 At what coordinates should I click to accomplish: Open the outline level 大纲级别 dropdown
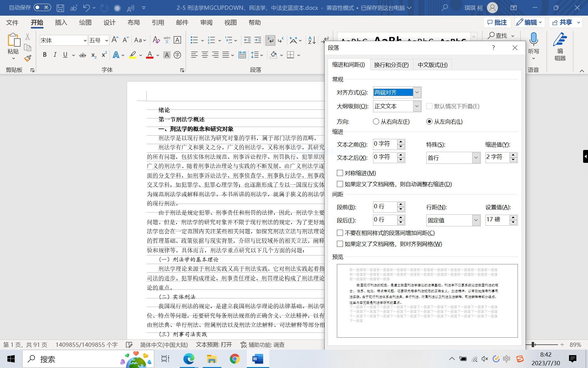tap(417, 106)
